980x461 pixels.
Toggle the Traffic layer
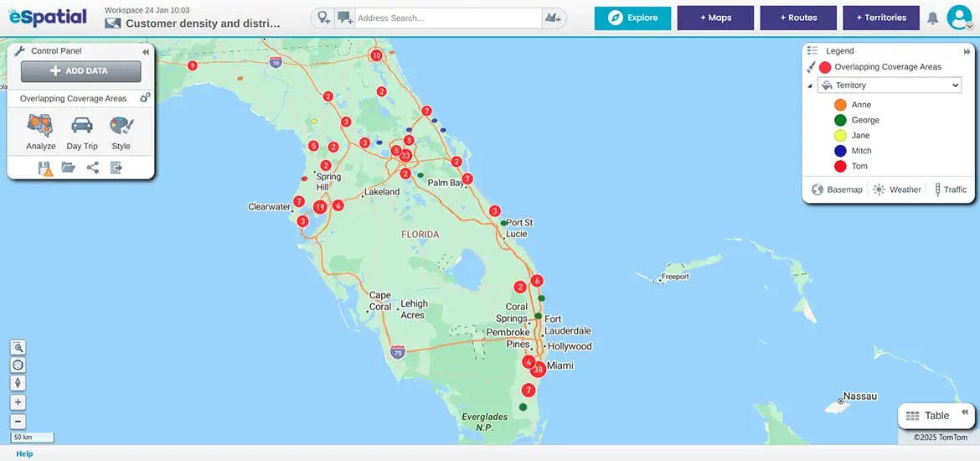tap(949, 189)
